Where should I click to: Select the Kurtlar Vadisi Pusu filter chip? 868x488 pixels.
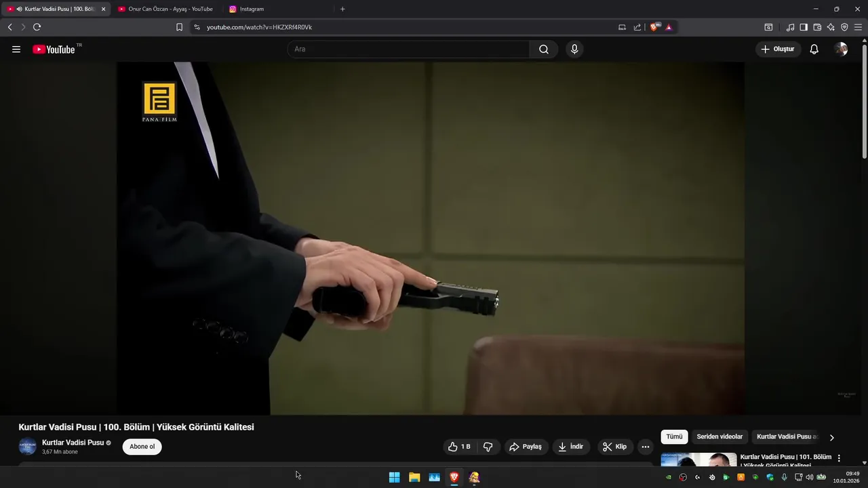[787, 436]
